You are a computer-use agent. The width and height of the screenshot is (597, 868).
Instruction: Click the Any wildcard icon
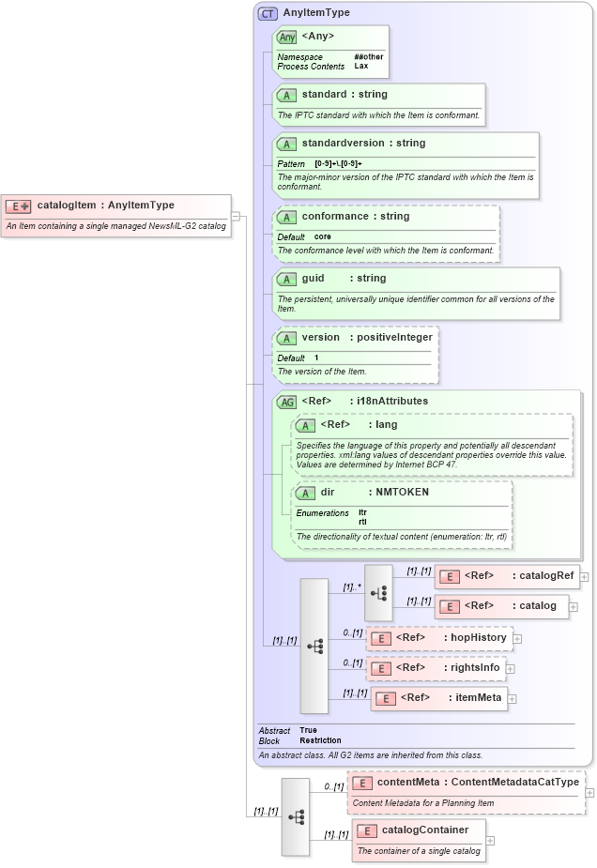point(287,38)
